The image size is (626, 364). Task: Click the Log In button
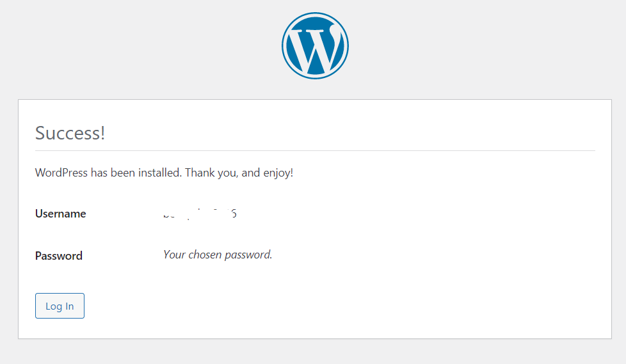60,306
